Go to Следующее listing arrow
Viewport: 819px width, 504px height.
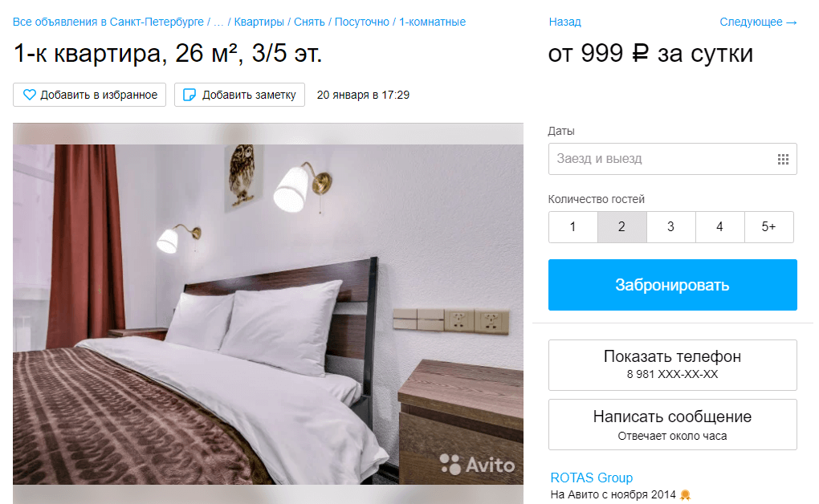[x=758, y=22]
